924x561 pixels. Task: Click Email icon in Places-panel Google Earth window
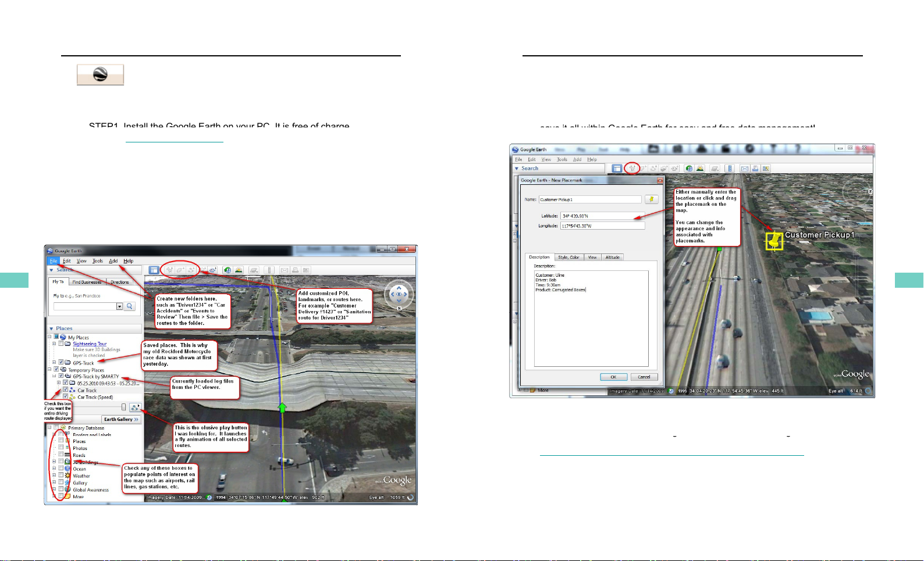tap(285, 270)
